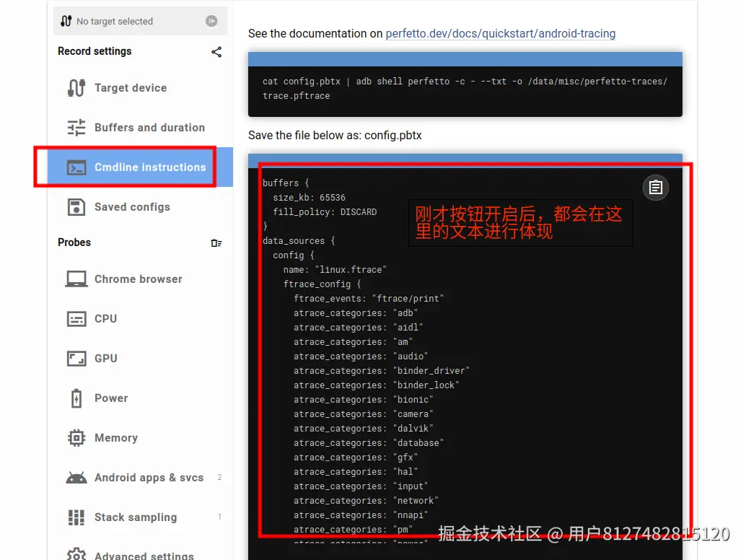Click the Probes heading
This screenshot has width=746, height=560.
tap(74, 242)
